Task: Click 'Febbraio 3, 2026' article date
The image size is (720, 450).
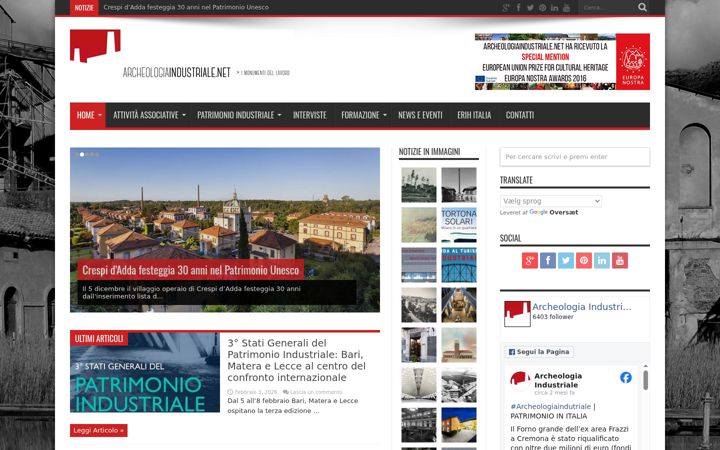Action: click(x=256, y=392)
